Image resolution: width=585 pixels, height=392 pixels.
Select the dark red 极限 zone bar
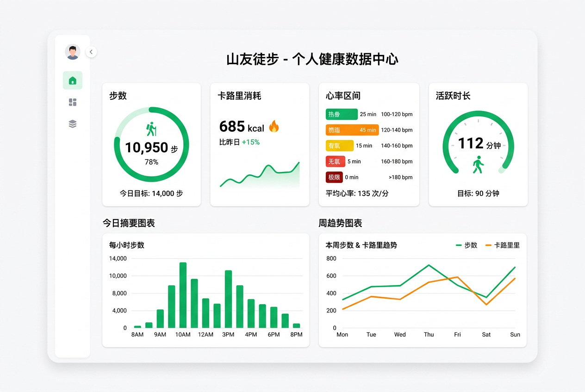(x=334, y=177)
